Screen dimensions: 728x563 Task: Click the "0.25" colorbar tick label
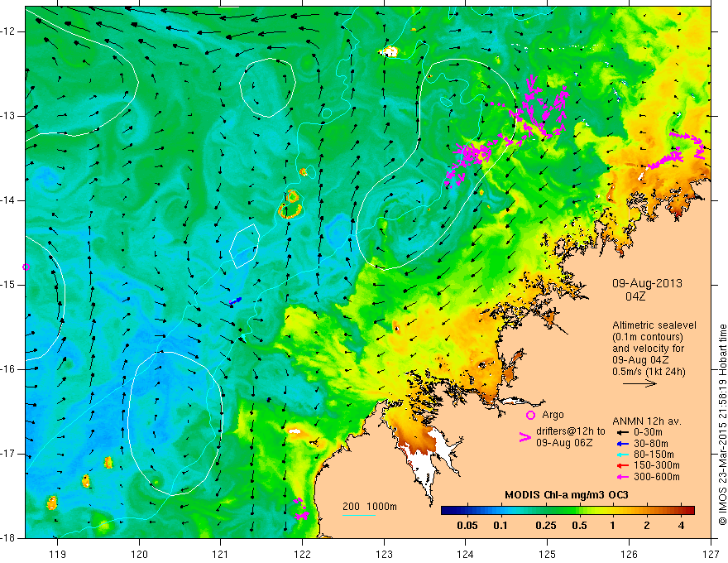(x=546, y=526)
